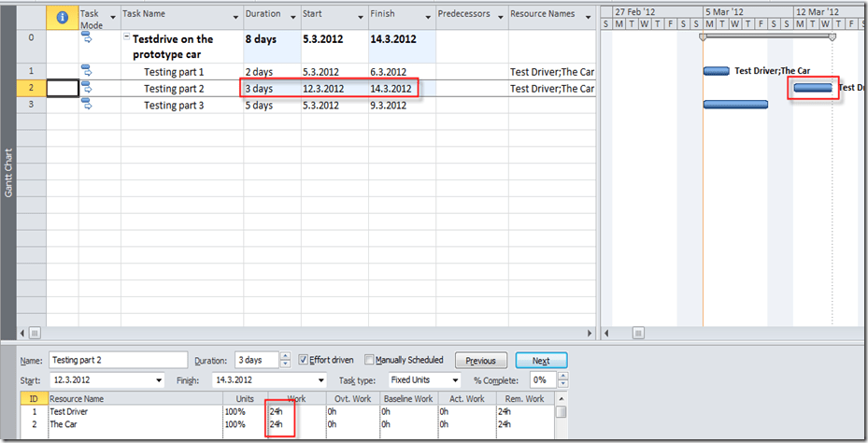Click the info indicator column header icon
Image resolution: width=868 pixels, height=443 pixels.
pyautogui.click(x=63, y=16)
